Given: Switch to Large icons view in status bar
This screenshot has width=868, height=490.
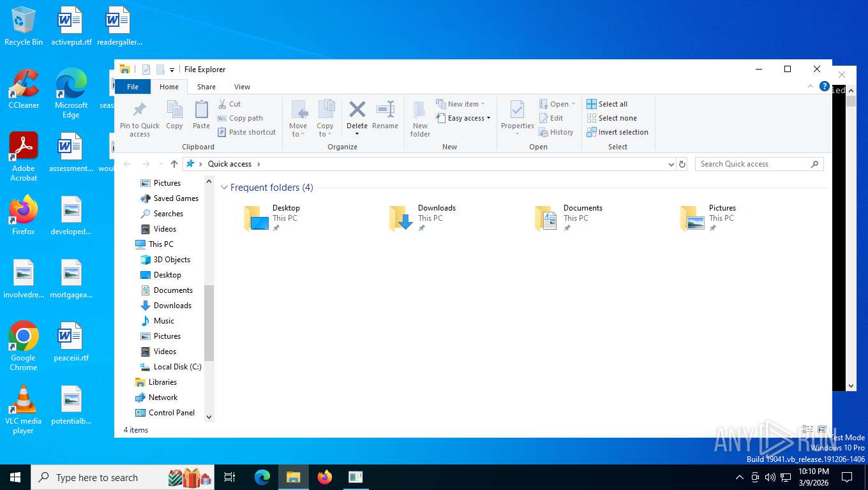Looking at the screenshot, I should click(x=822, y=430).
